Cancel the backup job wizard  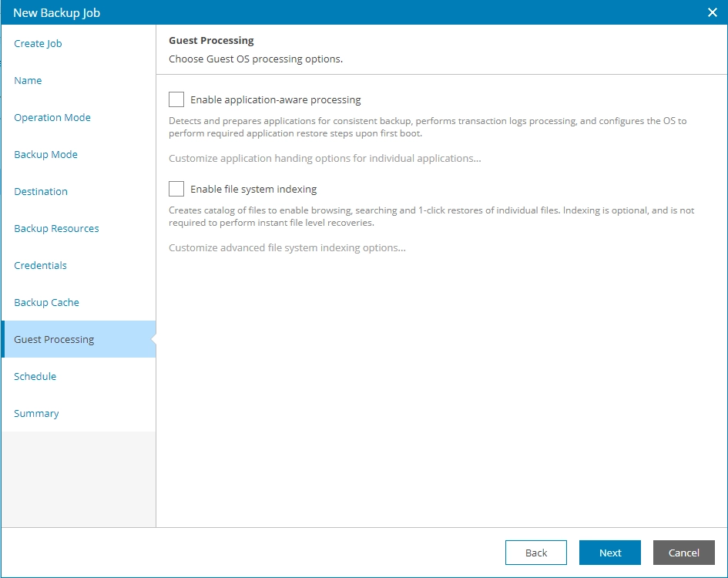pos(683,553)
